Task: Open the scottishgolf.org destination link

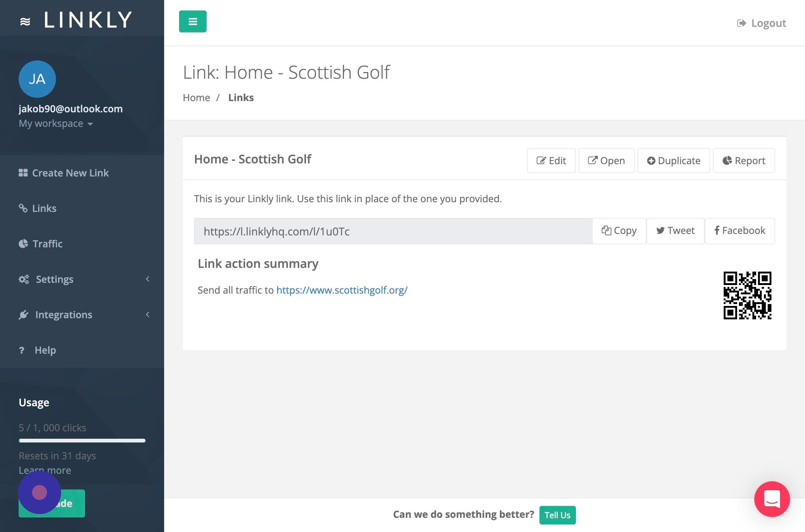Action: coord(342,290)
